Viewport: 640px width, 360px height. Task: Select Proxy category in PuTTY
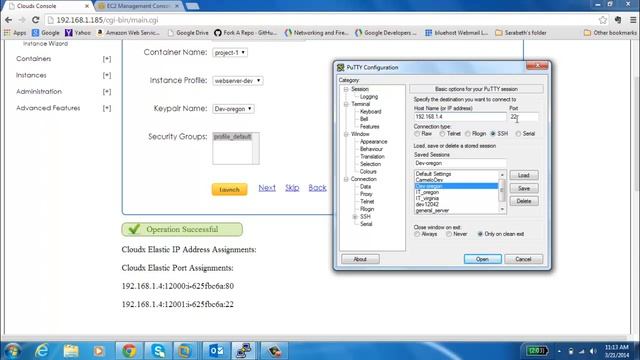point(366,194)
